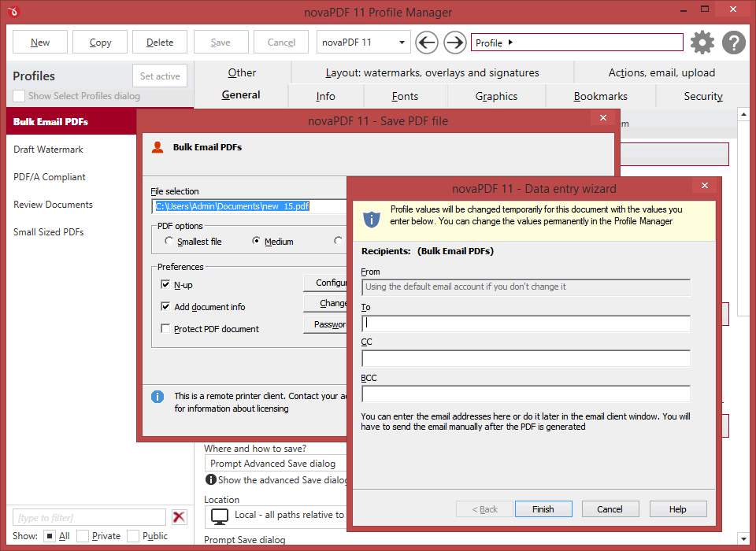Select the All show filter
Viewport: 756px width, 551px height.
(49, 536)
